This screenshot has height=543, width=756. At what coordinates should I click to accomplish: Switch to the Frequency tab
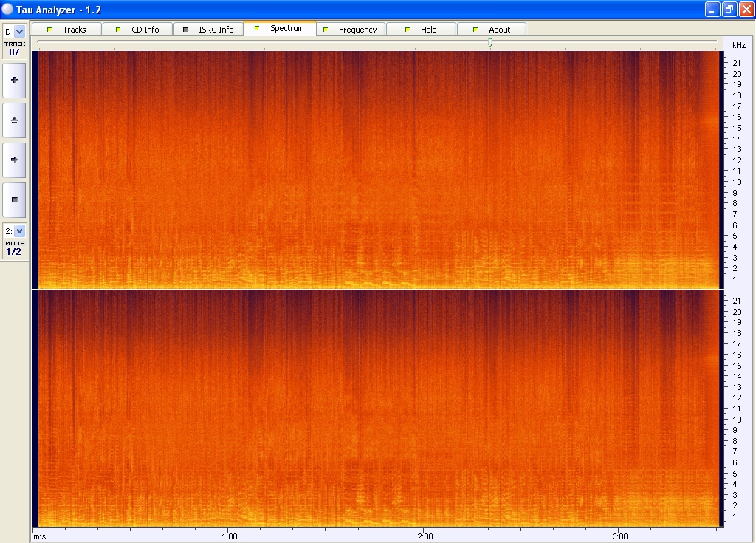(x=350, y=30)
